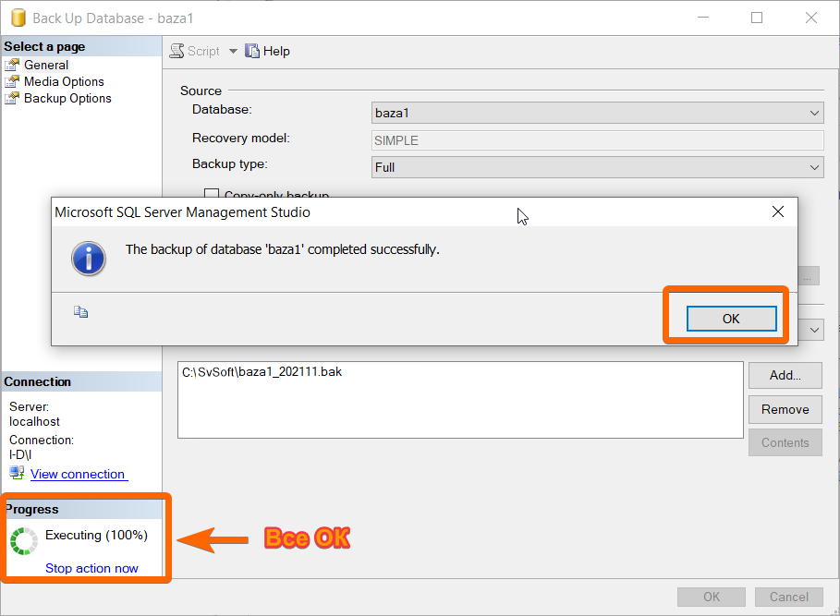
Task: Click the Backup Options page icon
Action: point(12,98)
